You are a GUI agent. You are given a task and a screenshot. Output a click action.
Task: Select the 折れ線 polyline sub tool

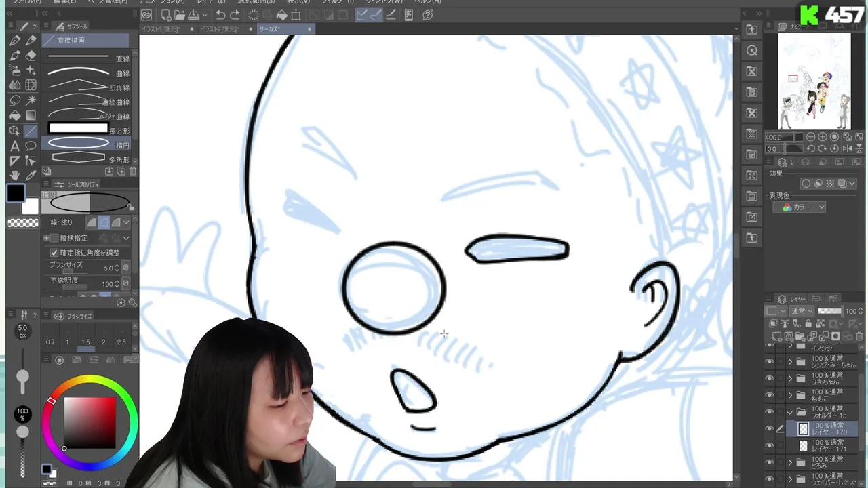[x=86, y=87]
